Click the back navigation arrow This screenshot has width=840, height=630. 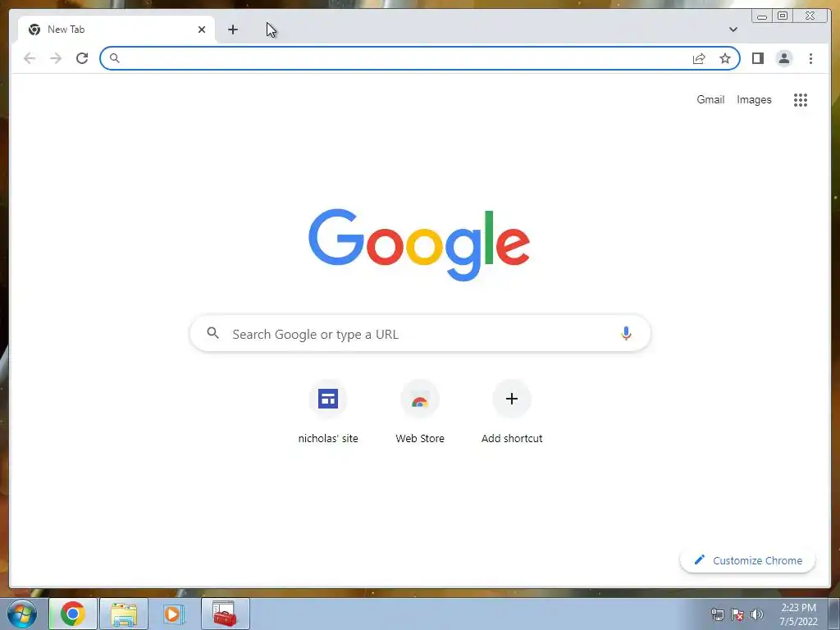click(x=30, y=58)
